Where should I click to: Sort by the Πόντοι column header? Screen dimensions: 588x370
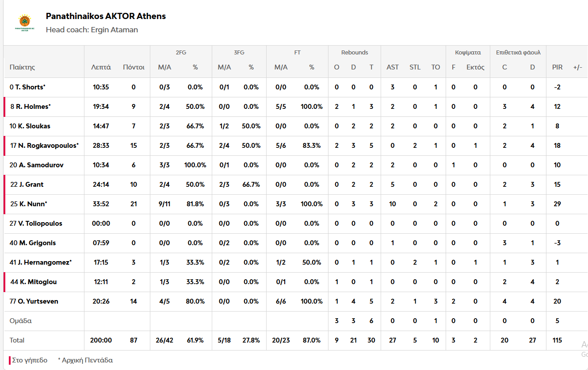click(x=134, y=67)
